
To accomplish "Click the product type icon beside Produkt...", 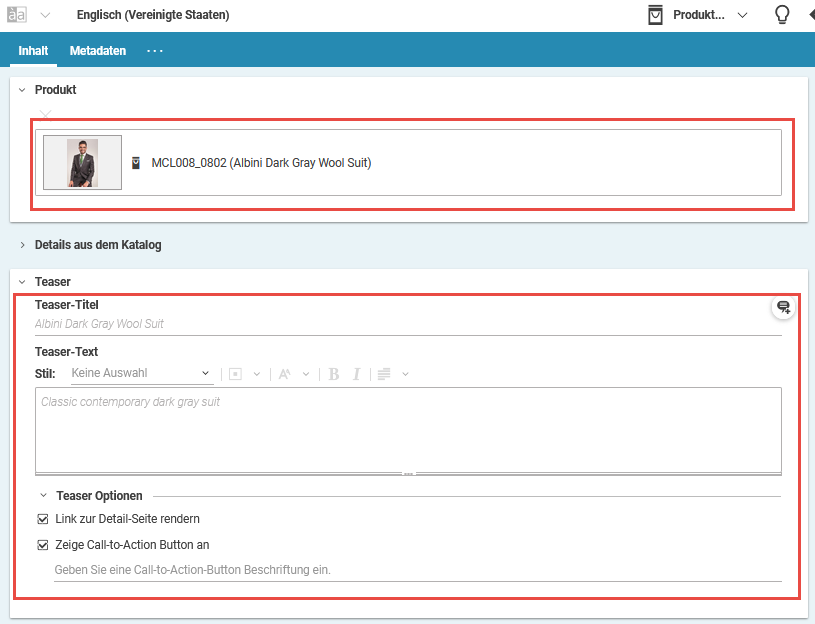I will click(656, 15).
